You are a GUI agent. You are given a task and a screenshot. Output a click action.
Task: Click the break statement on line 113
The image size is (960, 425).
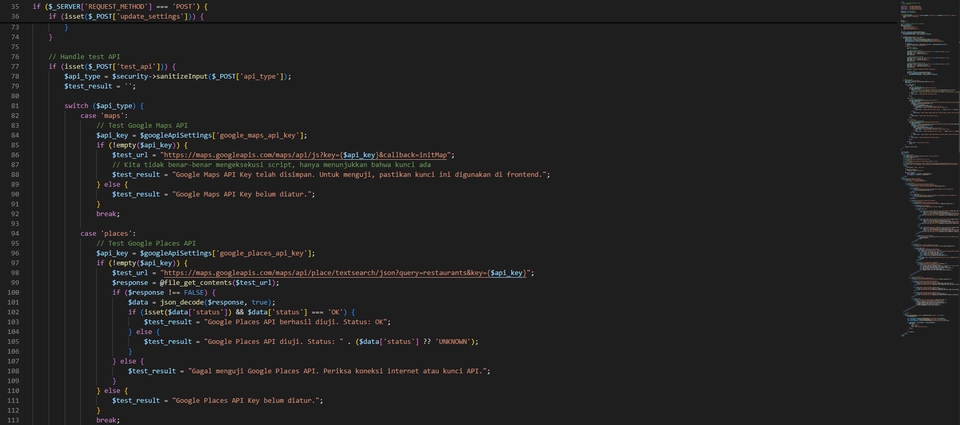108,420
